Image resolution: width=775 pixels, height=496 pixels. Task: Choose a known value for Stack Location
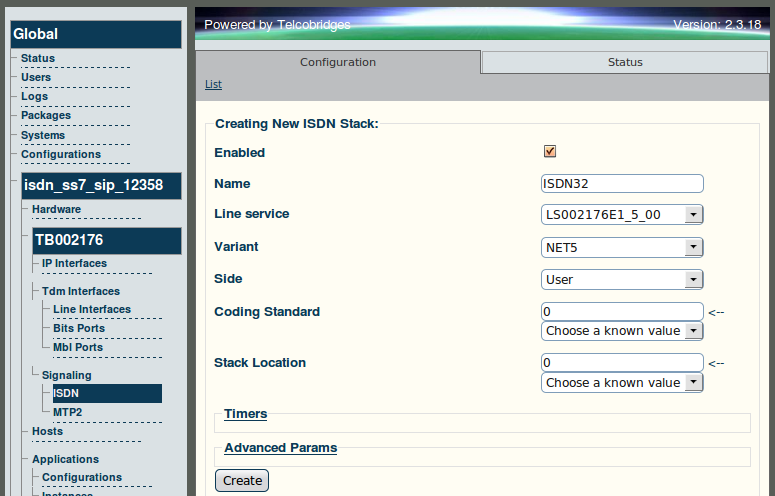pyautogui.click(x=622, y=382)
